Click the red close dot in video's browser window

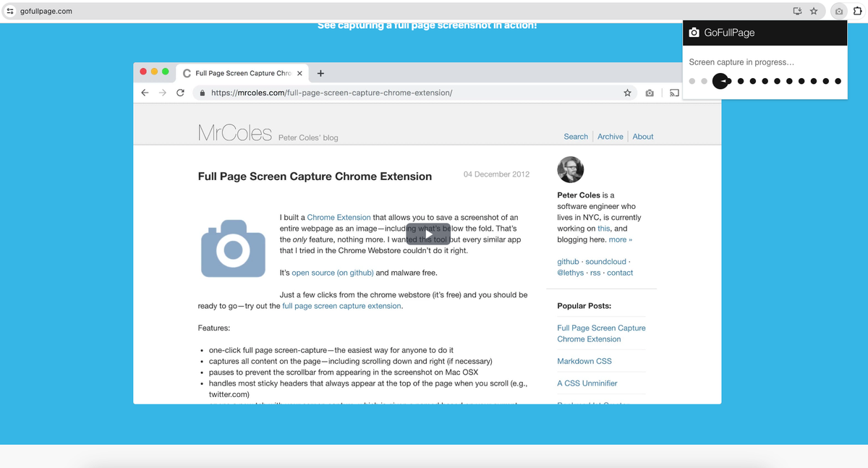point(143,72)
